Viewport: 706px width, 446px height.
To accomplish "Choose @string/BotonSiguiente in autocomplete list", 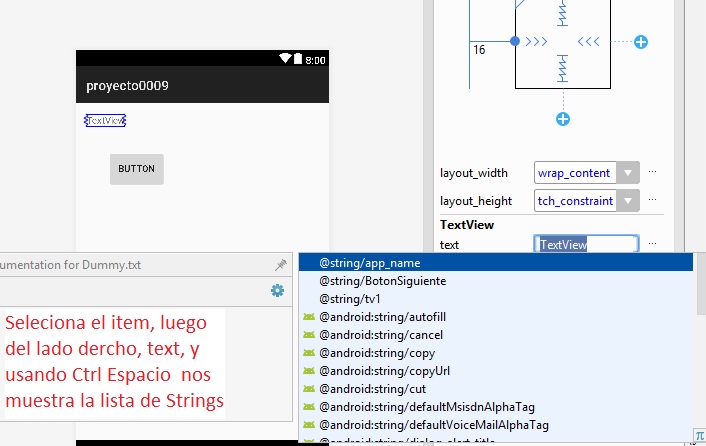I will 368,281.
